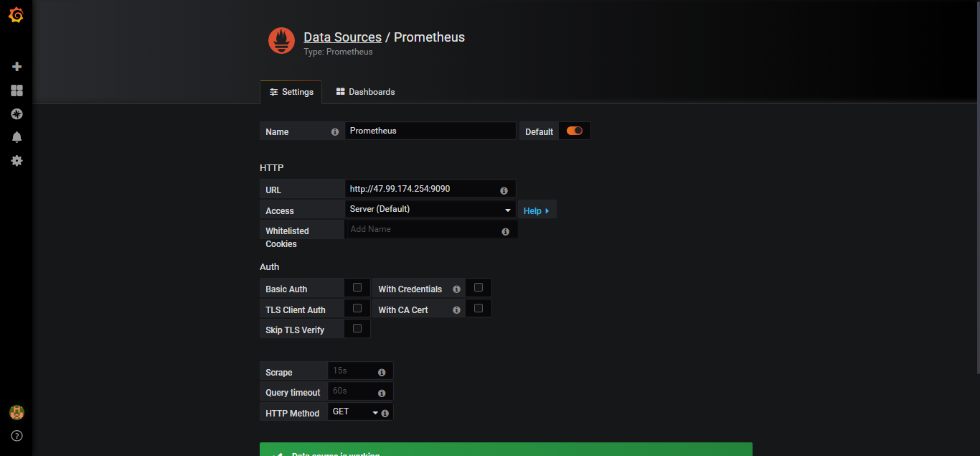Show the info tooltip in the URL field
980x456 pixels.
[x=504, y=190]
